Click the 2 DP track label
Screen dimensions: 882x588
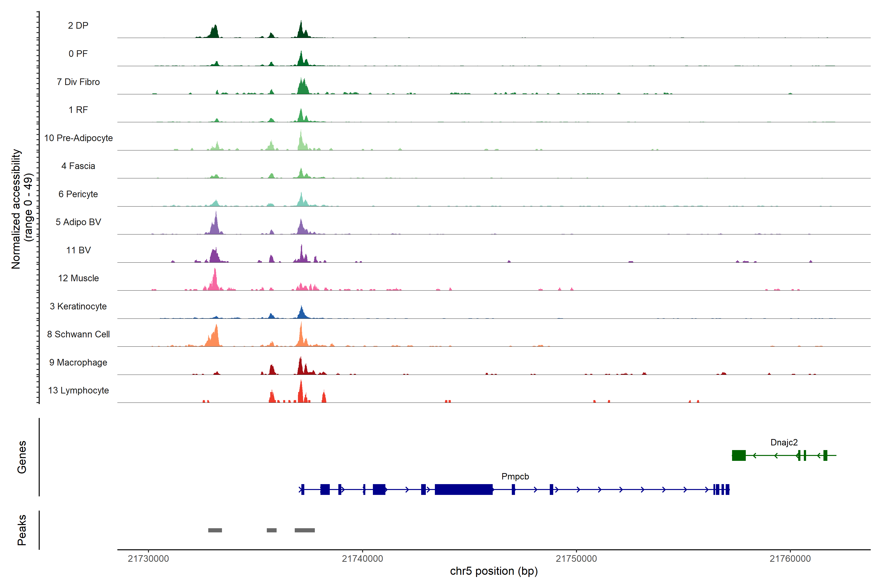[x=78, y=25]
